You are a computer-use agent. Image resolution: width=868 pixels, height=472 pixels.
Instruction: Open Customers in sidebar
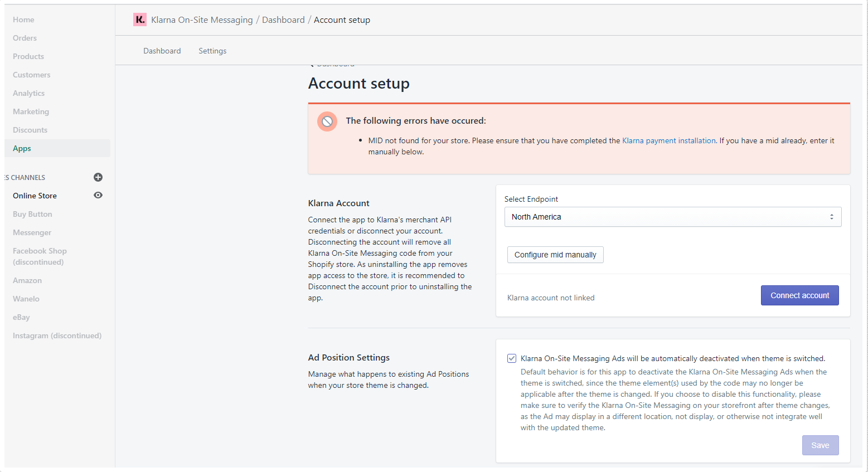[x=32, y=75]
